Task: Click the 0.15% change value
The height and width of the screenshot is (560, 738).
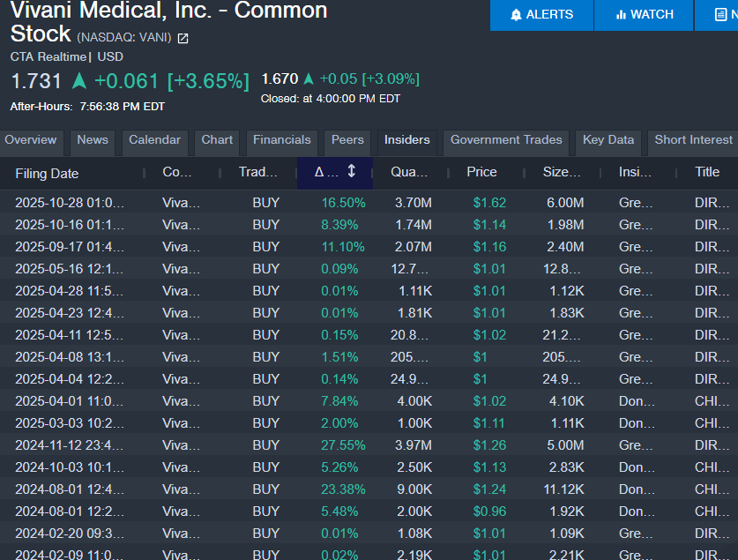Action: point(339,335)
